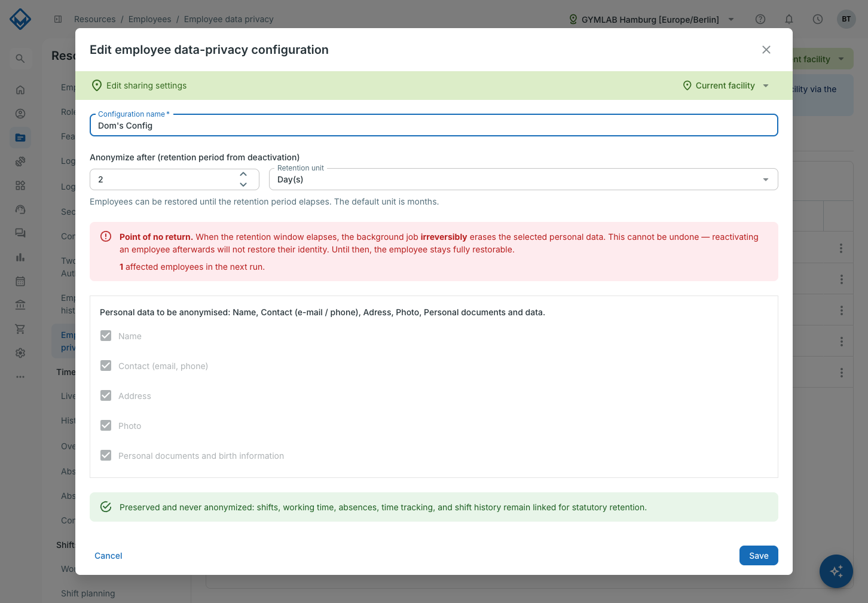
Task: Toggle the Address checkbox
Action: 106,395
